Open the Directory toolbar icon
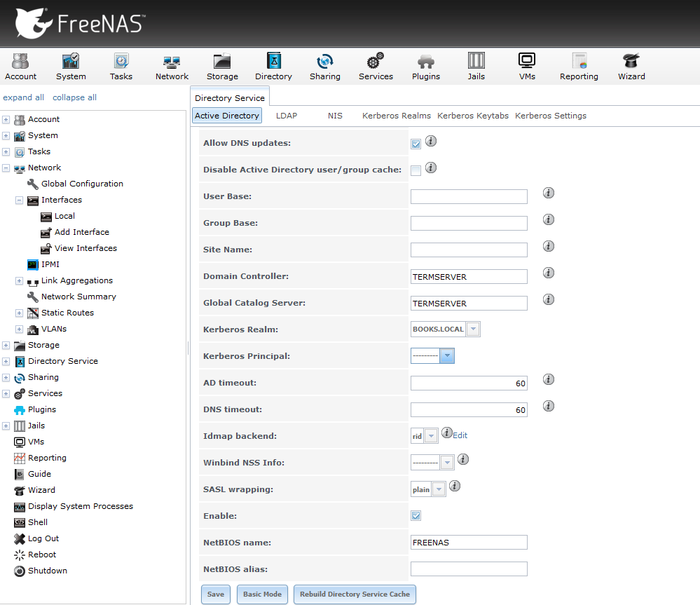Screen dimensions: 700x605 tap(273, 67)
